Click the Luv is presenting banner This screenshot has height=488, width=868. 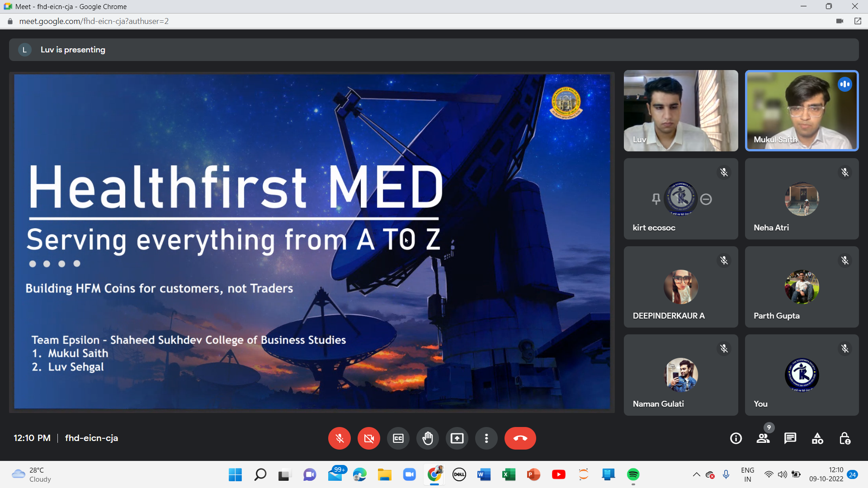point(72,50)
